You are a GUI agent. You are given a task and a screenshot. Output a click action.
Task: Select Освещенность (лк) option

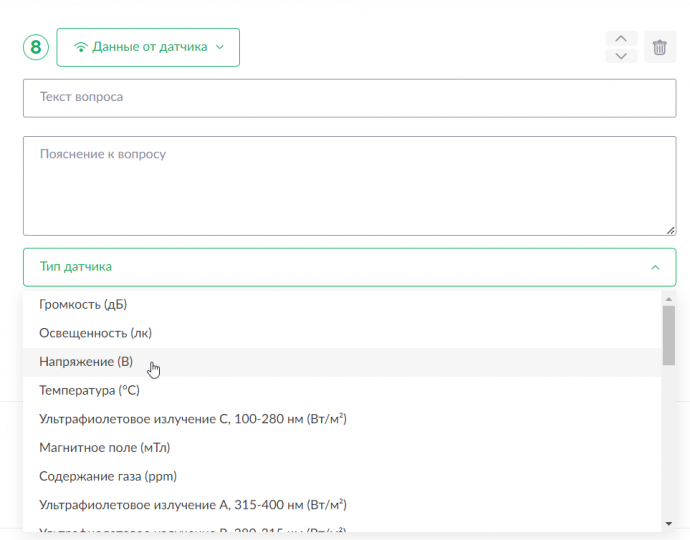342,333
